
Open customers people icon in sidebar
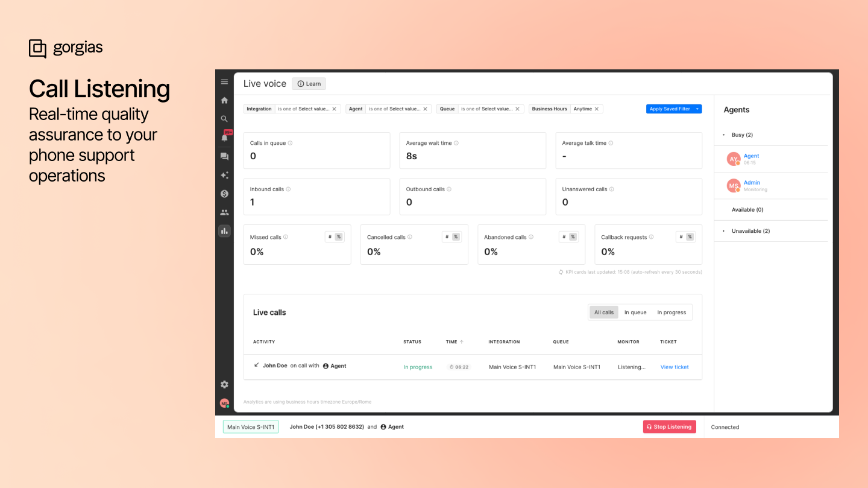click(224, 212)
